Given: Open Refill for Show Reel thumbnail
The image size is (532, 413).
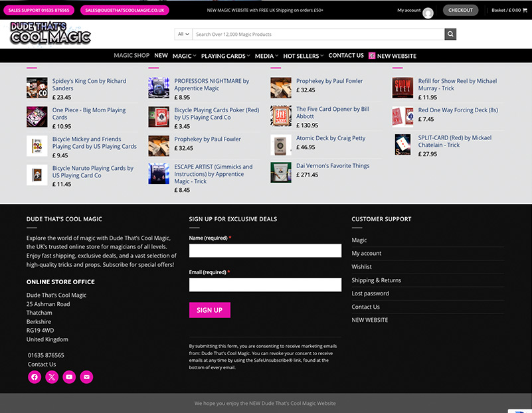Looking at the screenshot, I should tap(402, 88).
